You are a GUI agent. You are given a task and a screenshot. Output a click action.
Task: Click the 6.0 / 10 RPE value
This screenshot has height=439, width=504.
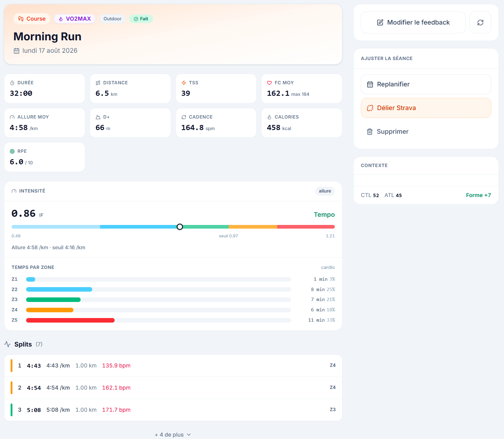pyautogui.click(x=21, y=162)
